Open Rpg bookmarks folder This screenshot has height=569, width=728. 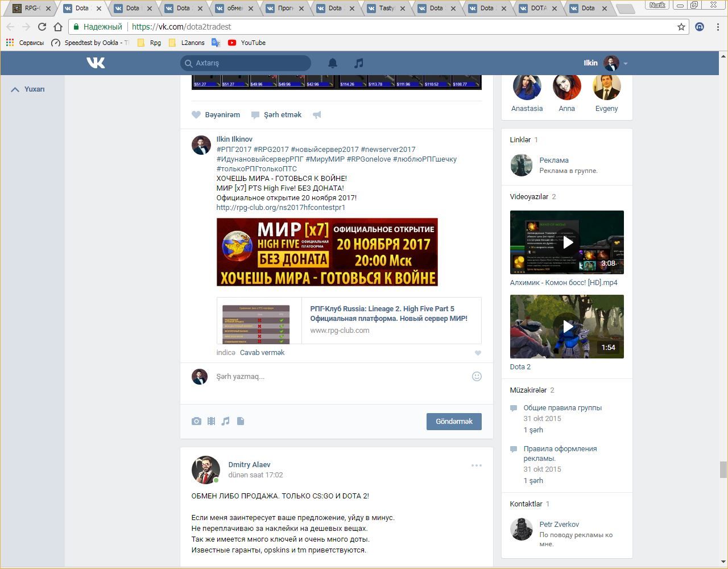[150, 43]
